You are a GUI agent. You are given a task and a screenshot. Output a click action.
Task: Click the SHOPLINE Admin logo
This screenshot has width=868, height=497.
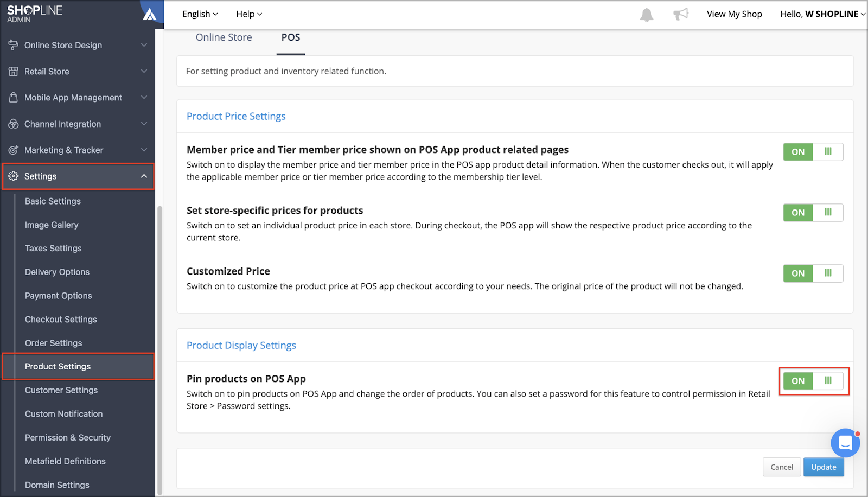(x=35, y=14)
